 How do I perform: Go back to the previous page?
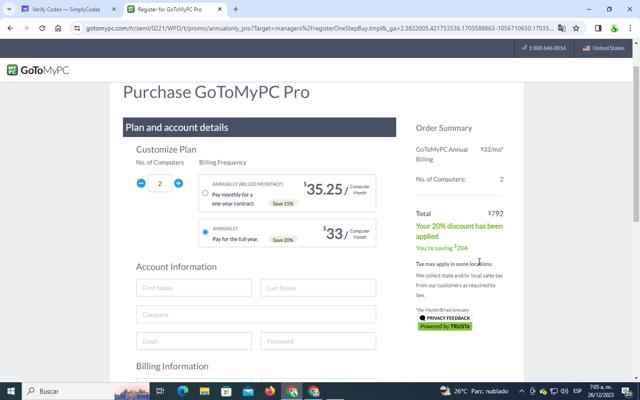tap(10, 28)
